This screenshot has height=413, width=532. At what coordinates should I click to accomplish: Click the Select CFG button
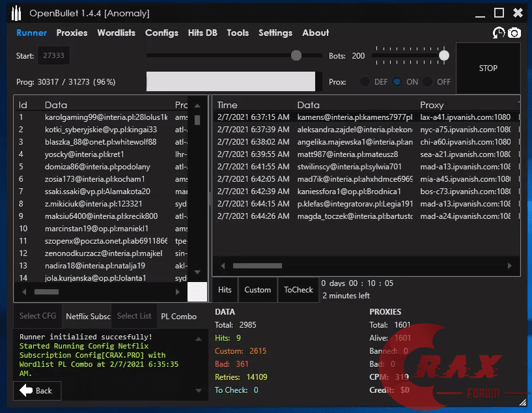[x=38, y=316]
